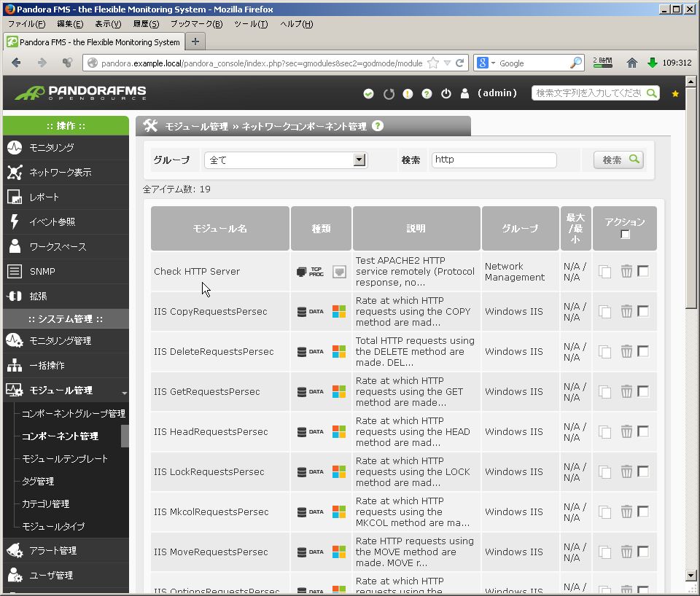700x596 pixels.
Task: Expand the モニタリング管理 sidebar menu
Action: 66,341
